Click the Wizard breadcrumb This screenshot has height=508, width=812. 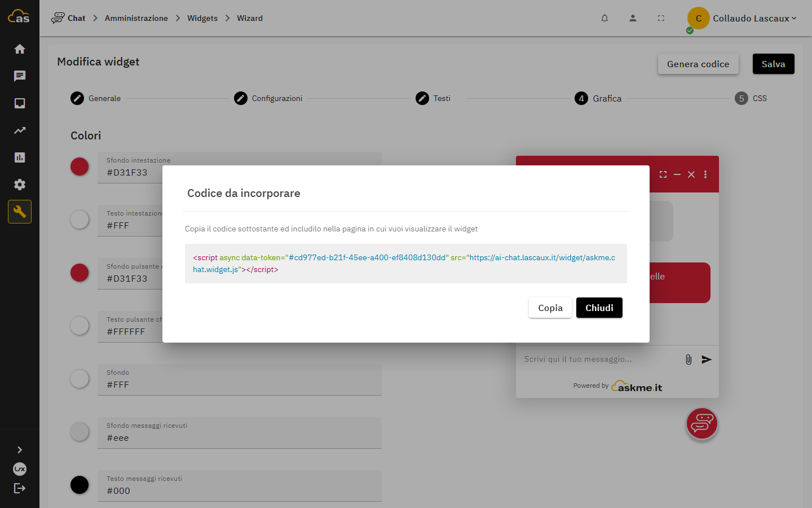point(250,18)
